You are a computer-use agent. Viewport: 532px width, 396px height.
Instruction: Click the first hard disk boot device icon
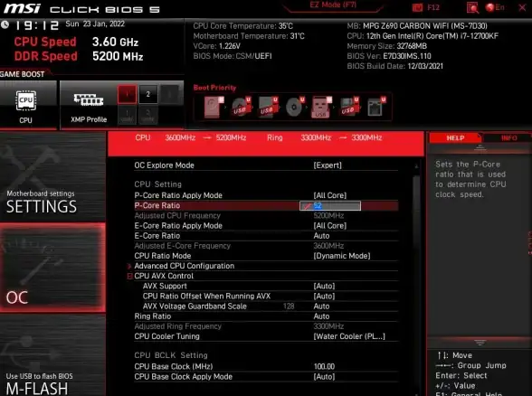[214, 107]
